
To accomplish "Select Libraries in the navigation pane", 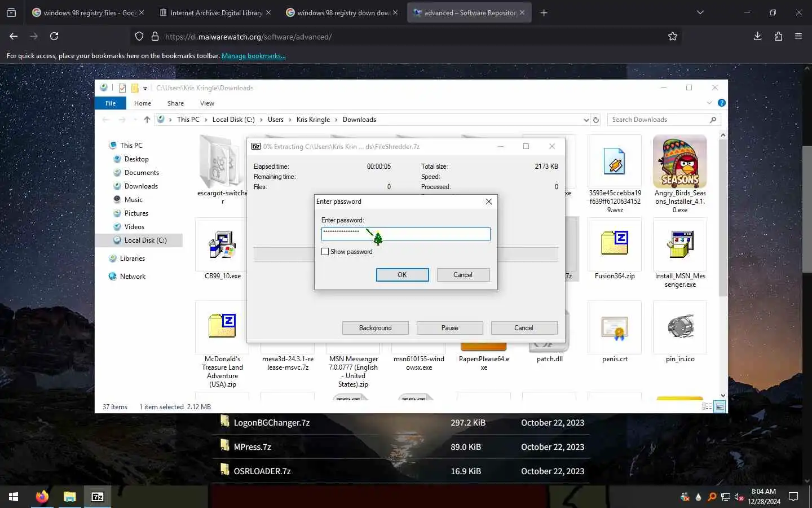I will point(132,259).
